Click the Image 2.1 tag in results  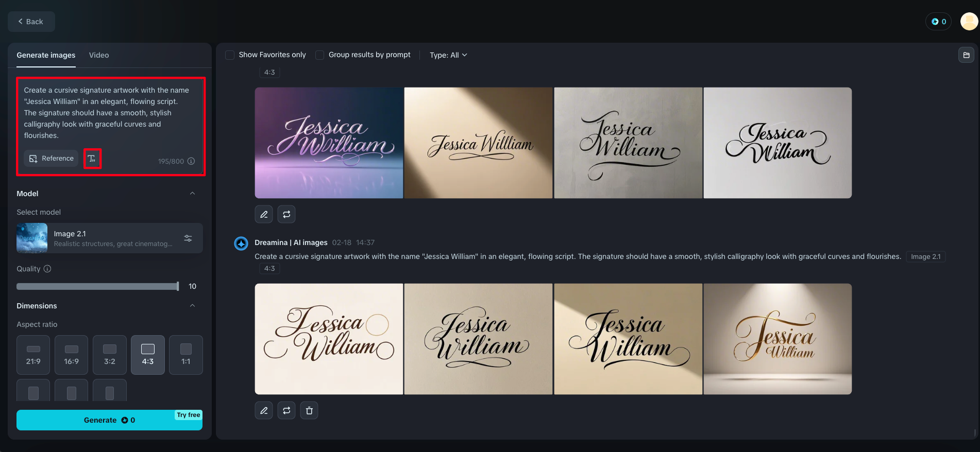point(925,257)
